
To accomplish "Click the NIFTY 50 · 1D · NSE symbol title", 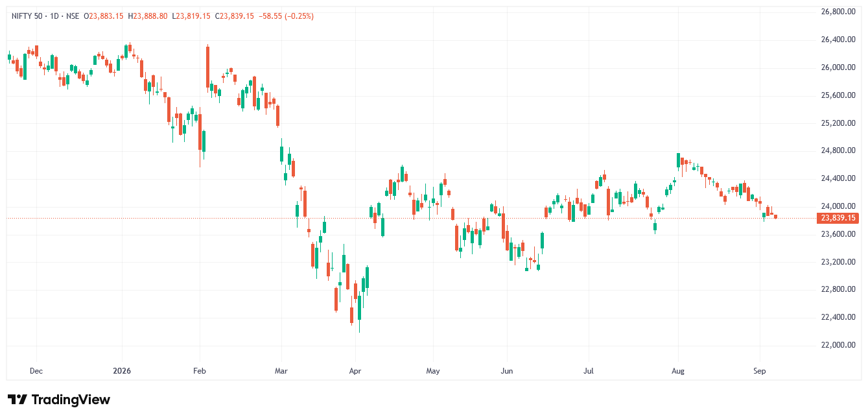I will pyautogui.click(x=45, y=16).
